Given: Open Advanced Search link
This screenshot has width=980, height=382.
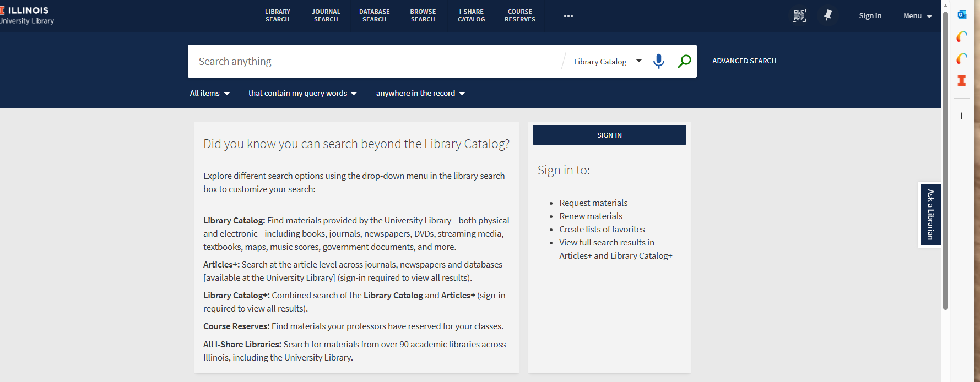Looking at the screenshot, I should click(x=744, y=61).
